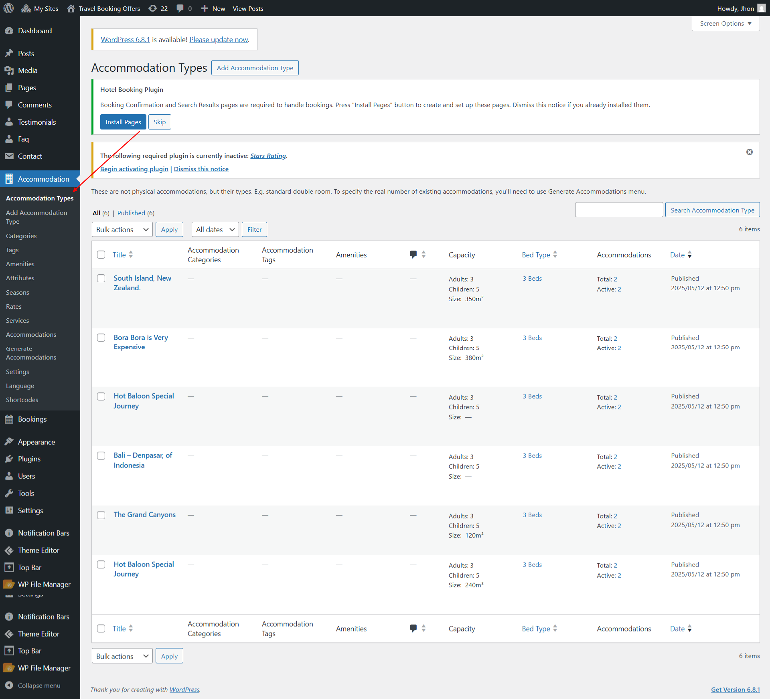Screen dimensions: 770x700
Task: Open The Grand Canyons accommodation title
Action: 145,515
